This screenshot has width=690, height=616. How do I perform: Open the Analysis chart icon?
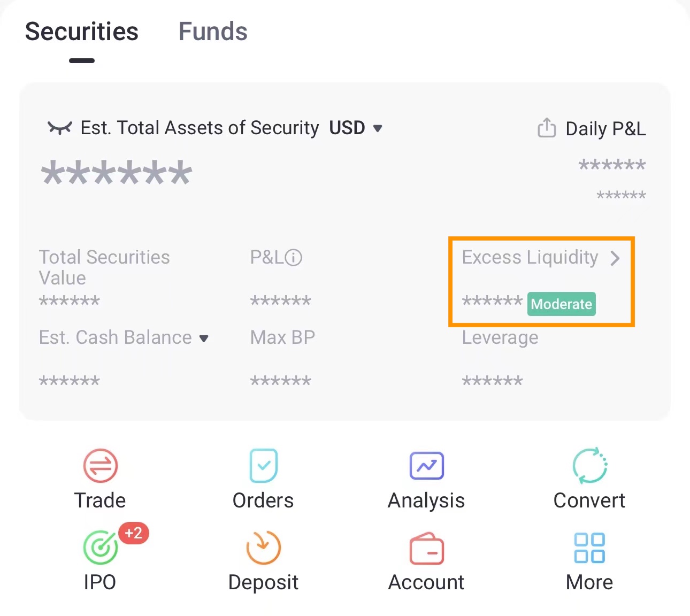[426, 466]
